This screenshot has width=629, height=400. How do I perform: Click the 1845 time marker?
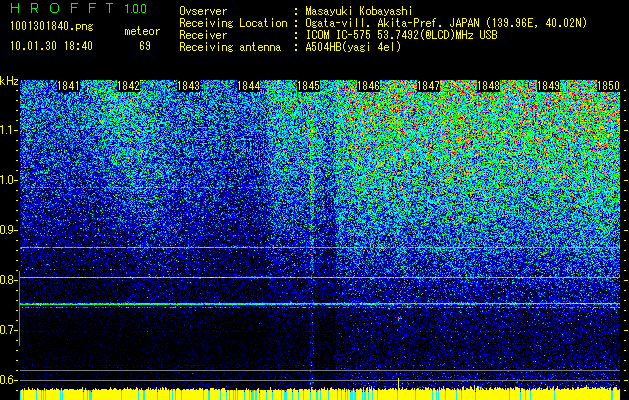308,86
